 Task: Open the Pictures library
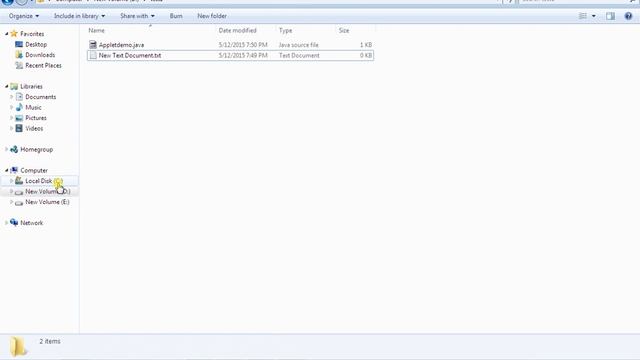[x=36, y=118]
